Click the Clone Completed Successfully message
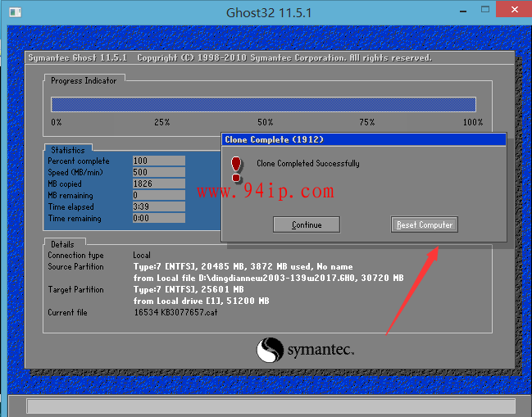Screen dimensions: 532x417 coord(308,163)
